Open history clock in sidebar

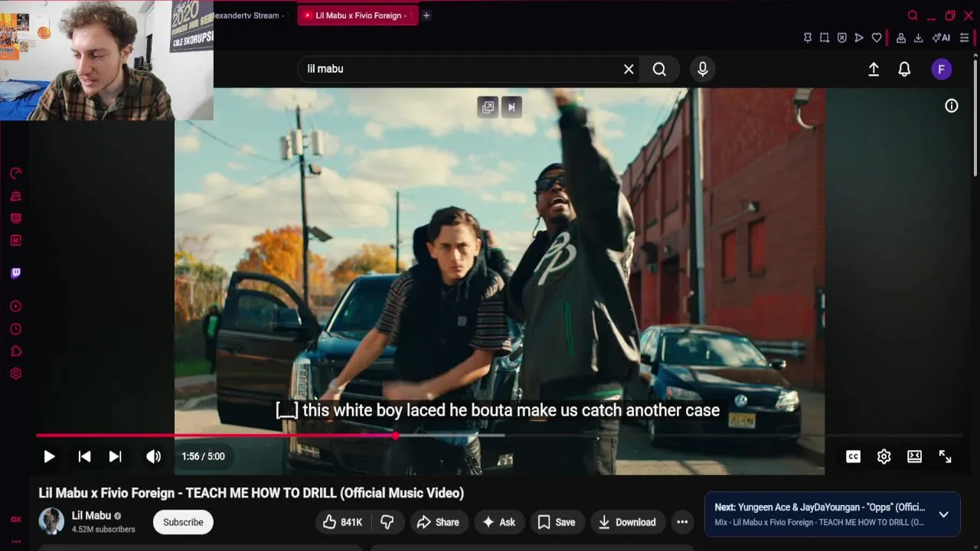click(15, 329)
